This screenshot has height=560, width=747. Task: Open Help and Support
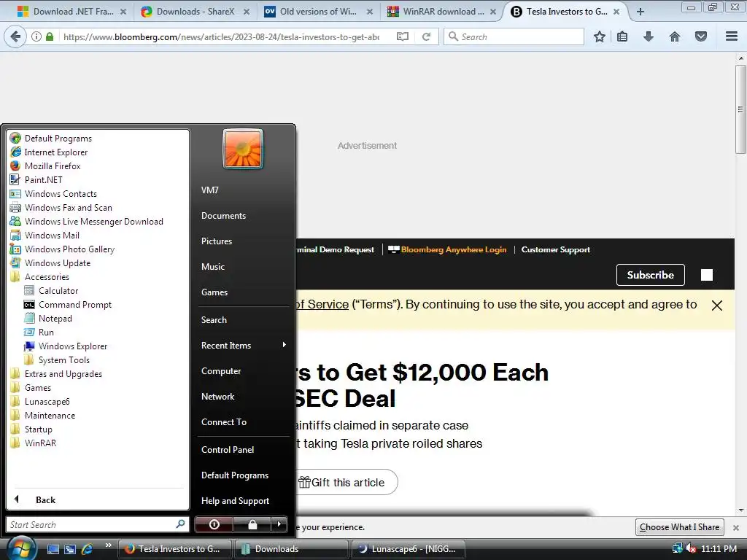[x=235, y=501]
